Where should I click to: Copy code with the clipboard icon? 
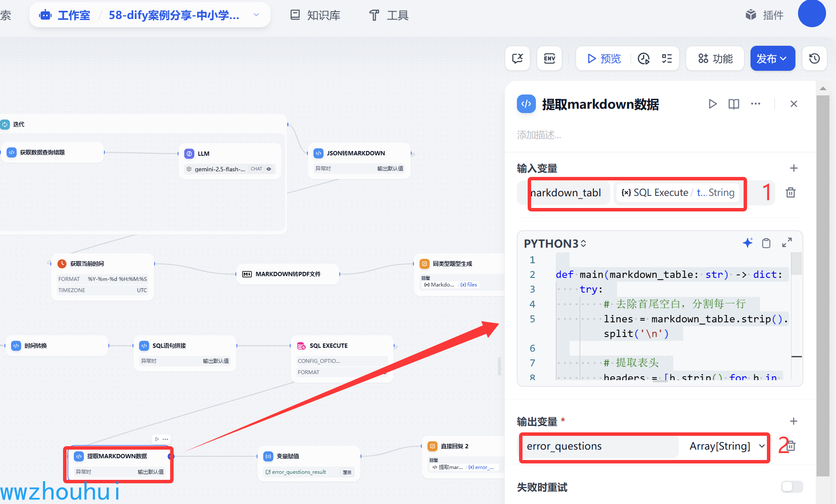click(x=766, y=243)
